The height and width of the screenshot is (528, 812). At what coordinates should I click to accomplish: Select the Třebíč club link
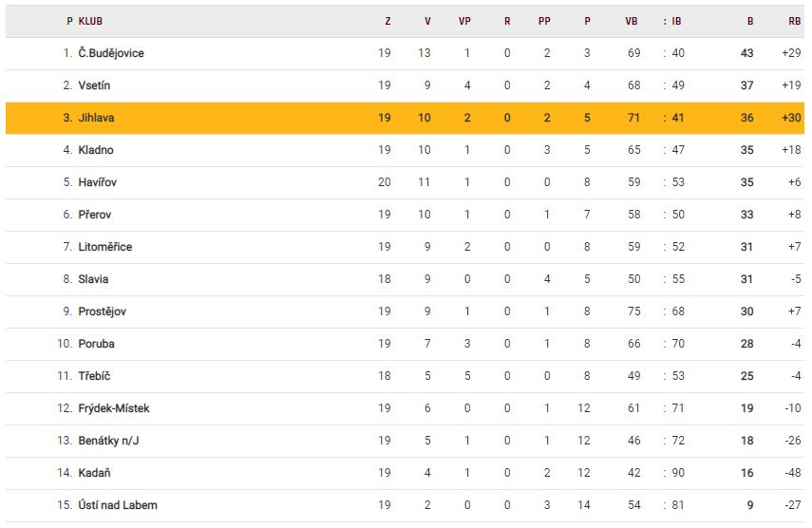pos(95,376)
